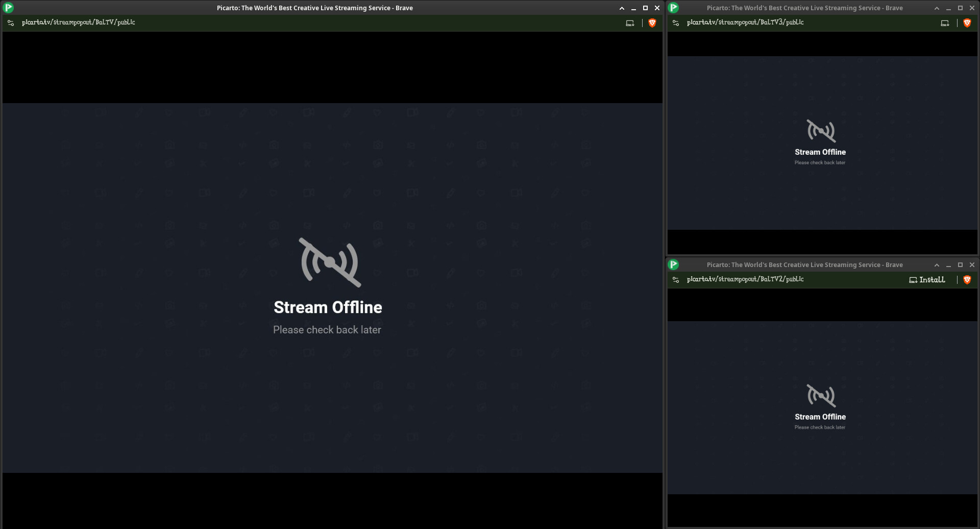Minimize the BalTV3 popout window
The image size is (980, 529).
[948, 8]
